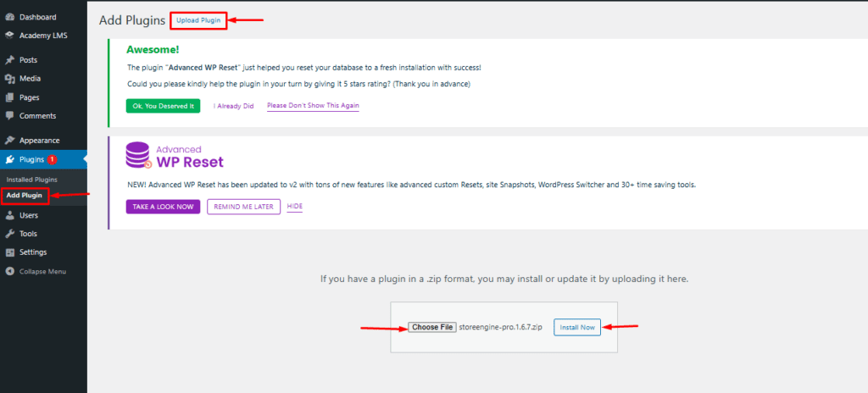Image resolution: width=868 pixels, height=393 pixels.
Task: Click the Comments speech bubble icon
Action: pyautogui.click(x=9, y=116)
